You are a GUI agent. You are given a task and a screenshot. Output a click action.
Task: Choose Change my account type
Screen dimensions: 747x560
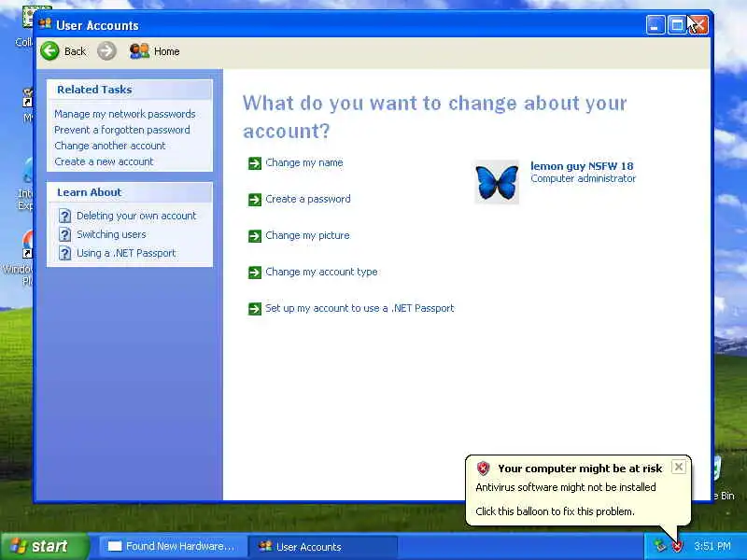[x=321, y=272]
